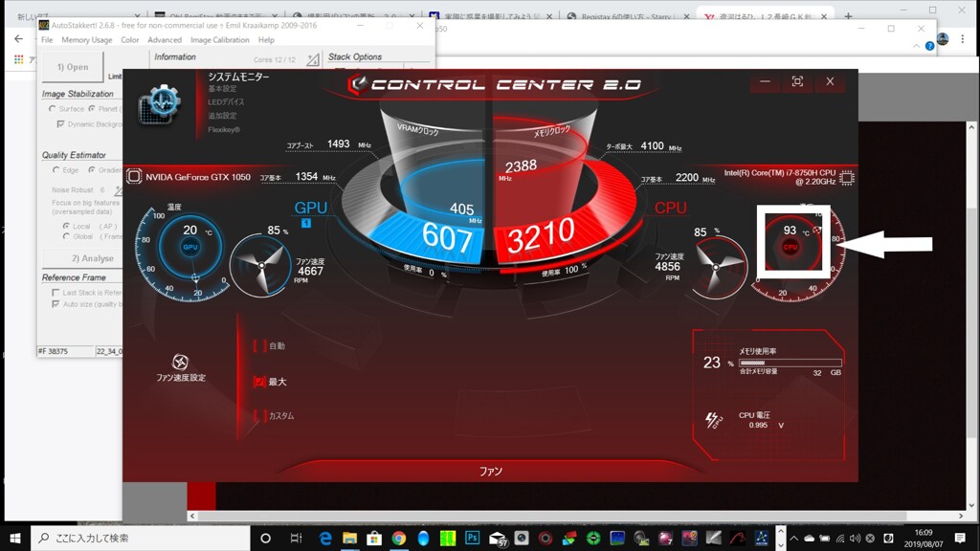The image size is (980, 551).
Task: Click the blue help question mark icon
Action: 929,46
